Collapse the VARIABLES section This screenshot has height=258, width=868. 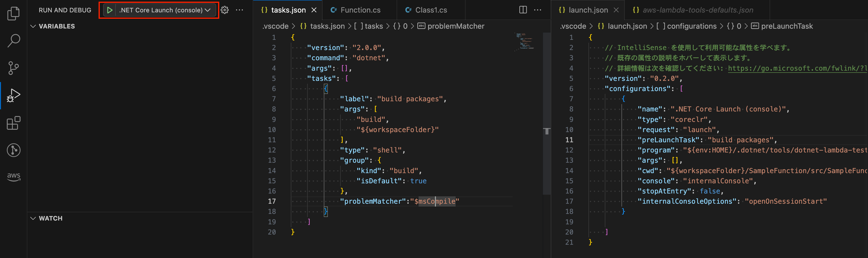point(33,26)
